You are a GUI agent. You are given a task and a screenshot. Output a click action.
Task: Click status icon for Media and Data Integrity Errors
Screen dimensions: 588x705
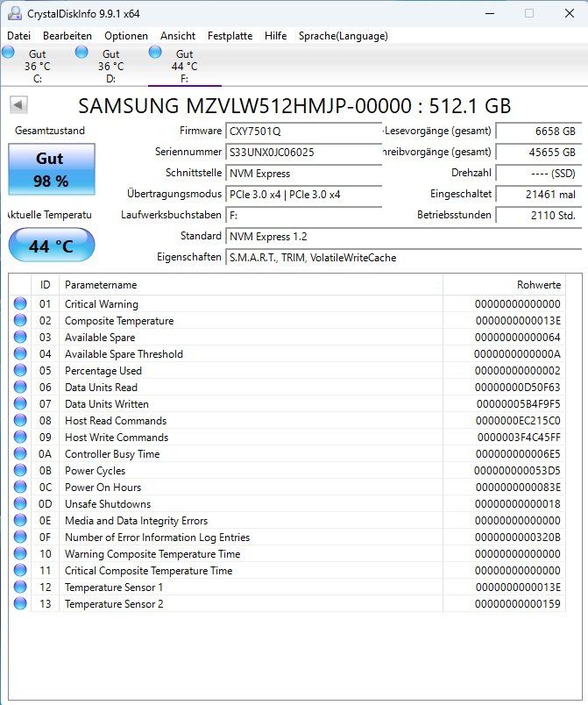(x=20, y=520)
